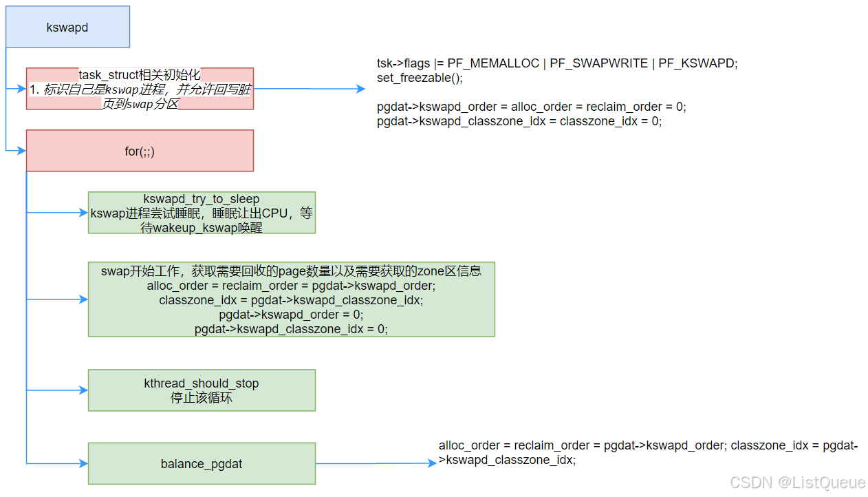Click pgdat->kswapd_order = alloc_order = reclaim_order = 0 line
Viewport: 868px width, 497px height.
point(532,107)
